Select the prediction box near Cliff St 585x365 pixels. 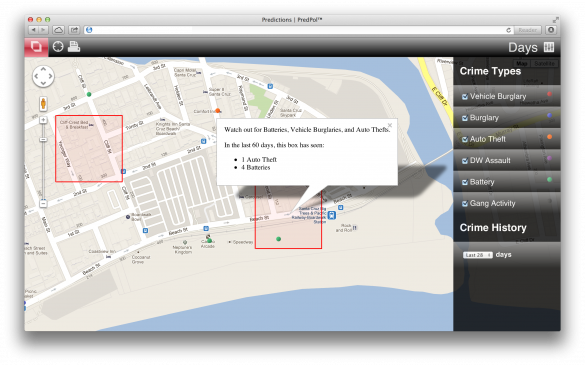(x=89, y=149)
